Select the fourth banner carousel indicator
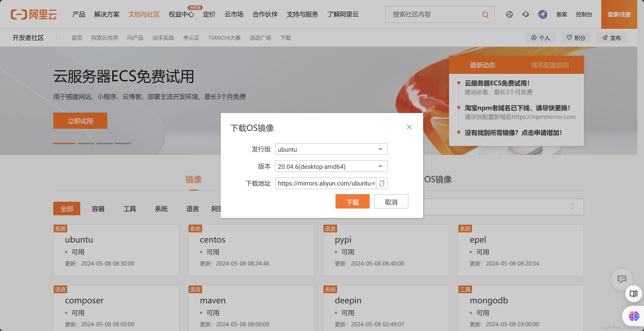Screen dimensions: 644x331 [x=123, y=143]
